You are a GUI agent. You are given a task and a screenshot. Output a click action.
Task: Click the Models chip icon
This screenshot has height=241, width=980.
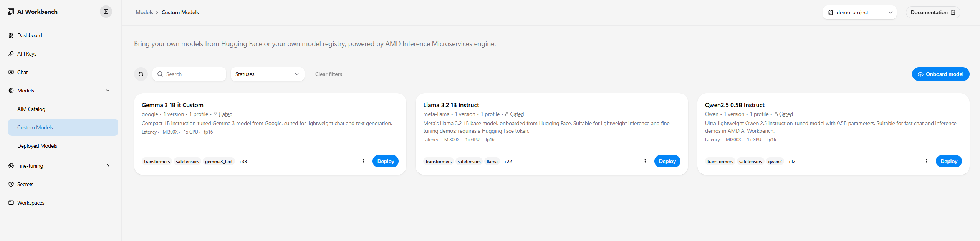[11, 91]
